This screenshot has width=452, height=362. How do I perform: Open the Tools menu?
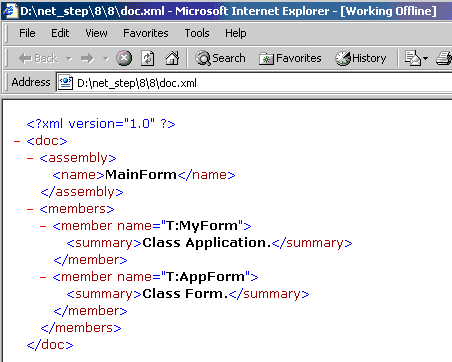[x=197, y=33]
